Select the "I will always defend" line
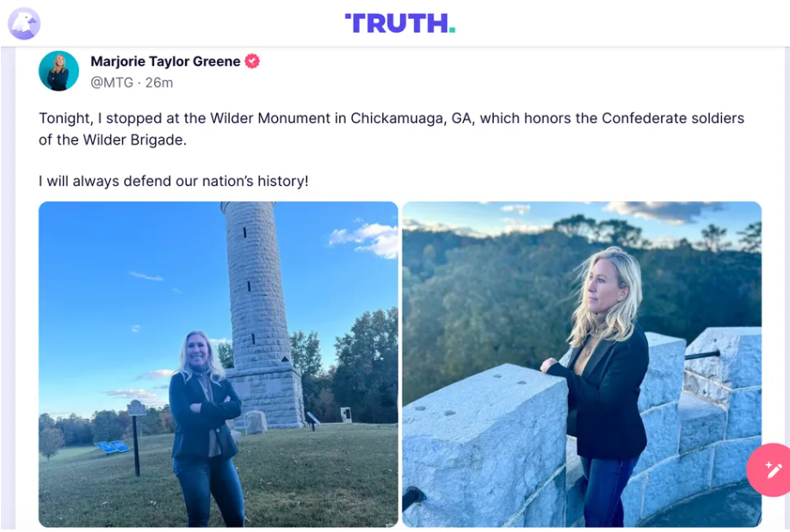790x532 pixels. [173, 181]
